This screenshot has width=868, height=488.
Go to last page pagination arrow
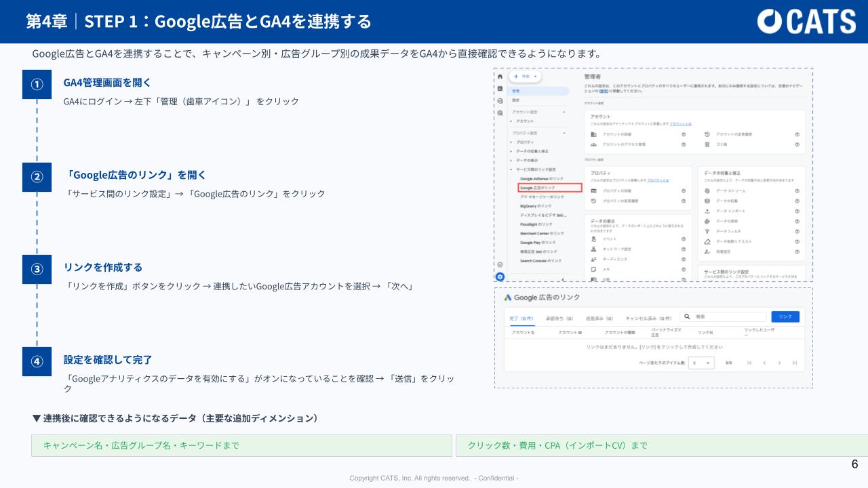pyautogui.click(x=794, y=363)
